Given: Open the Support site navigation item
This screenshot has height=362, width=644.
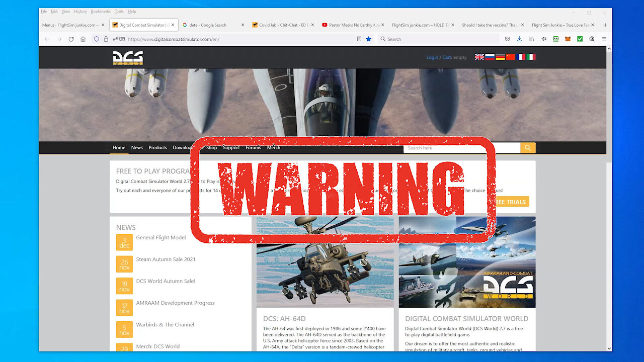Looking at the screenshot, I should (231, 148).
